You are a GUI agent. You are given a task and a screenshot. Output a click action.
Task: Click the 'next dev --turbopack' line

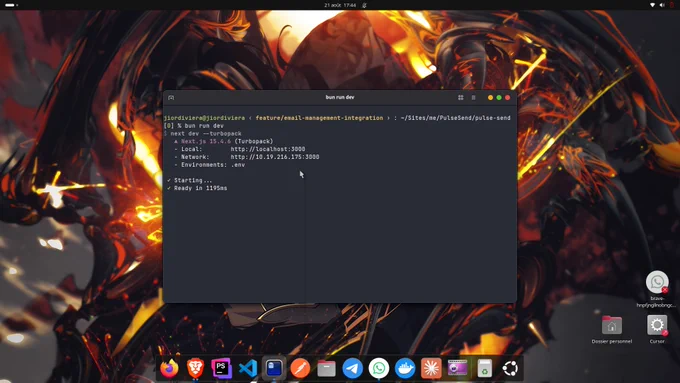[x=206, y=134]
